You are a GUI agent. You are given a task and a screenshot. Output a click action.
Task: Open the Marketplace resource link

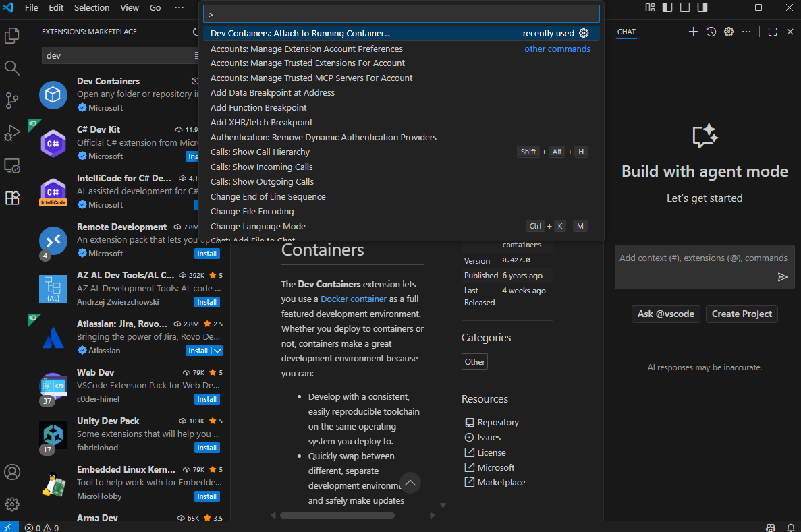click(x=501, y=483)
